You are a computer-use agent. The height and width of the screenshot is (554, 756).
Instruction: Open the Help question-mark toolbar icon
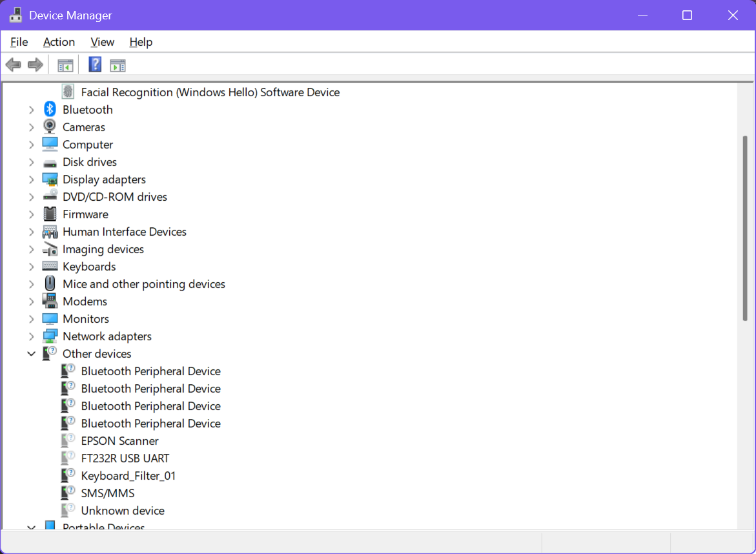coord(95,65)
